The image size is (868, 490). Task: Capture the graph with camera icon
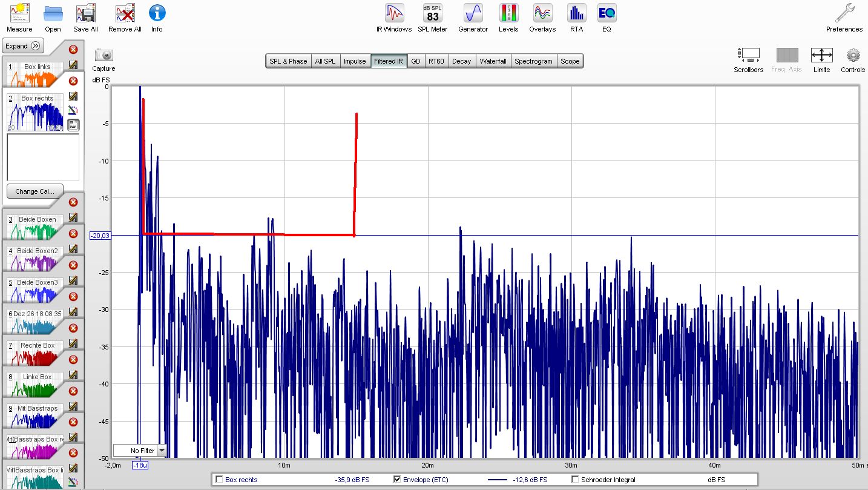pyautogui.click(x=104, y=55)
